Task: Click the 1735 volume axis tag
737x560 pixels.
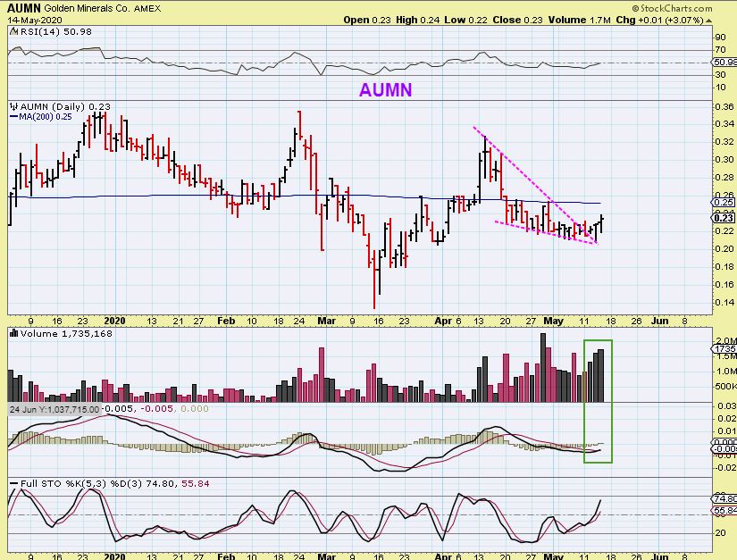Action: (724, 348)
